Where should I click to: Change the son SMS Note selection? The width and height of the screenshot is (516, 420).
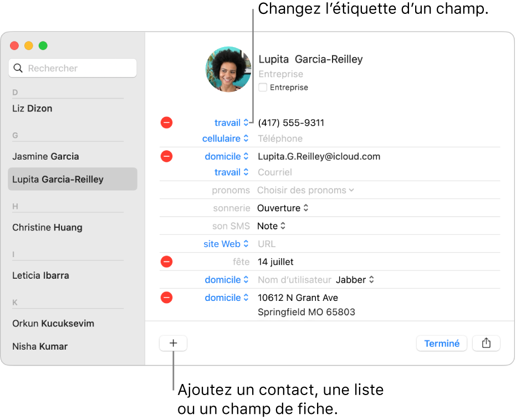[x=271, y=226]
